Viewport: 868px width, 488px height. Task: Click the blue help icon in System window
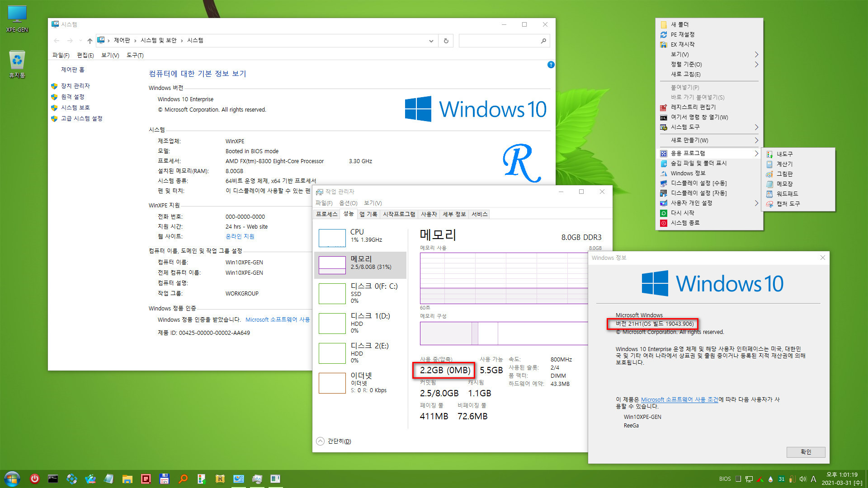click(x=551, y=65)
